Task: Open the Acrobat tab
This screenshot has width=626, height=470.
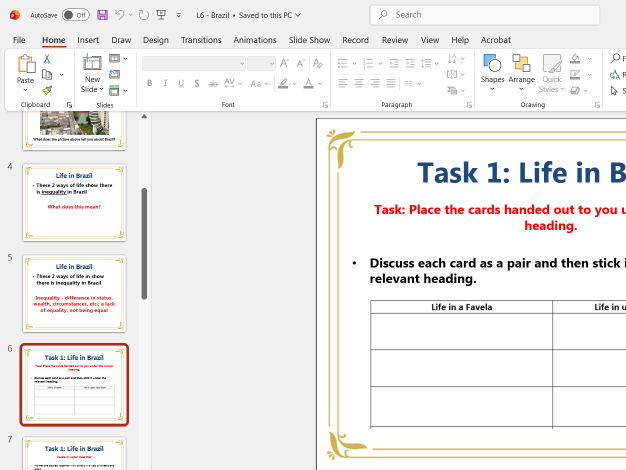Action: point(495,40)
